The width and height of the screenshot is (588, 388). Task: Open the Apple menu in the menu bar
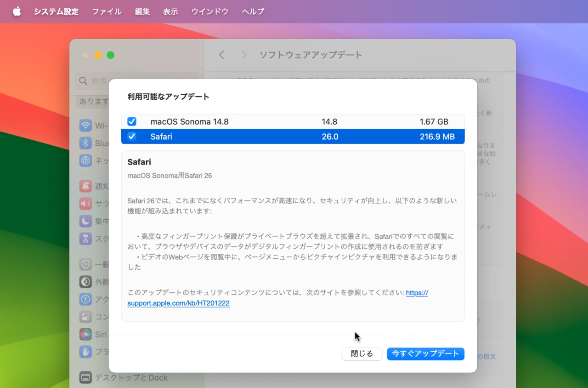(x=17, y=11)
